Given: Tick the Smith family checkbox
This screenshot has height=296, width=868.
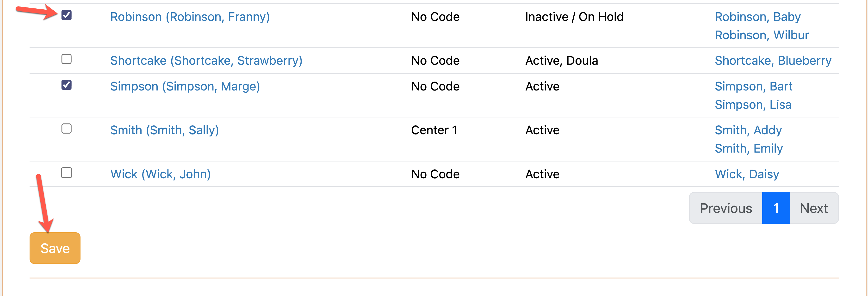Looking at the screenshot, I should point(66,129).
